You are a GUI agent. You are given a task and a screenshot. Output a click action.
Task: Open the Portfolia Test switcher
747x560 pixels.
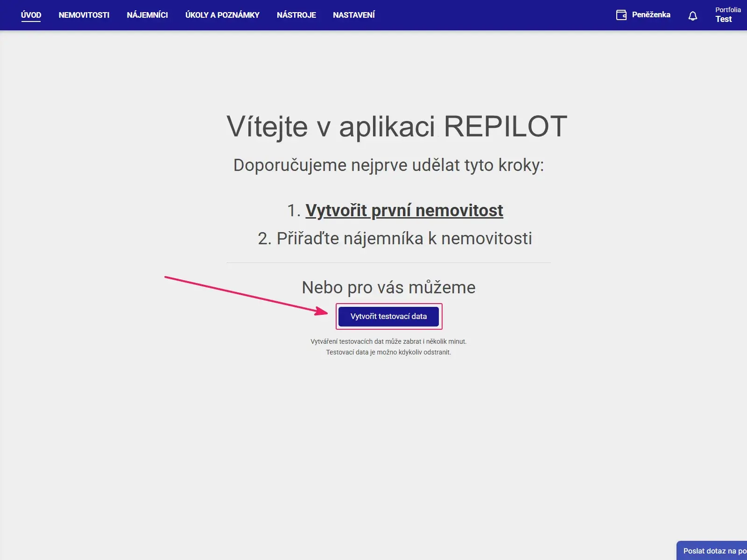point(728,15)
